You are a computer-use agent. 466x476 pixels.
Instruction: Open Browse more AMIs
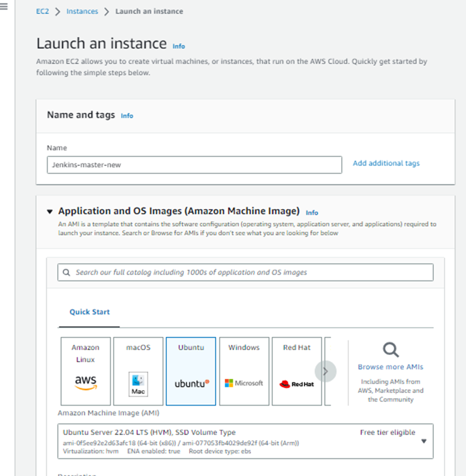390,367
